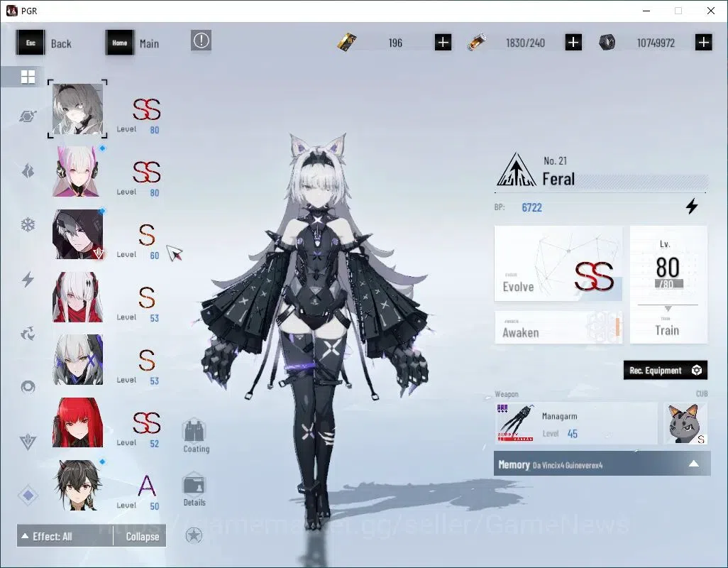Click the Managarm claw weapon icon
The image size is (728, 568).
click(515, 423)
